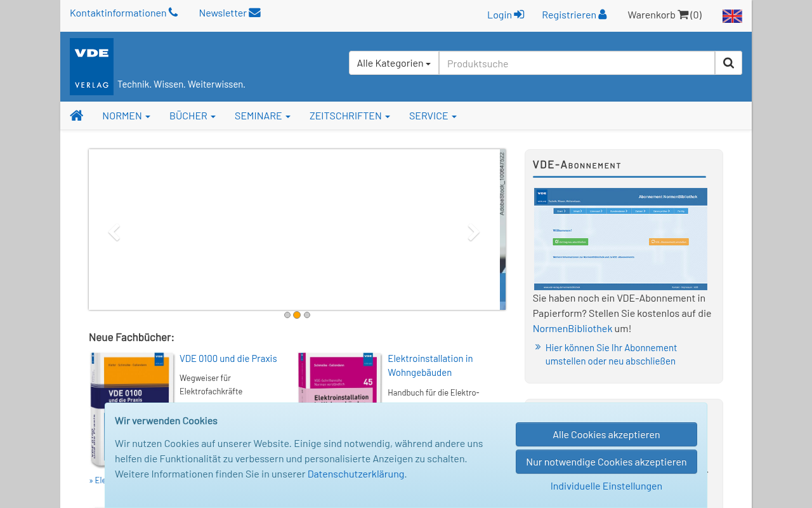The width and height of the screenshot is (812, 508).
Task: Switch language with the UK flag icon
Action: pos(732,16)
